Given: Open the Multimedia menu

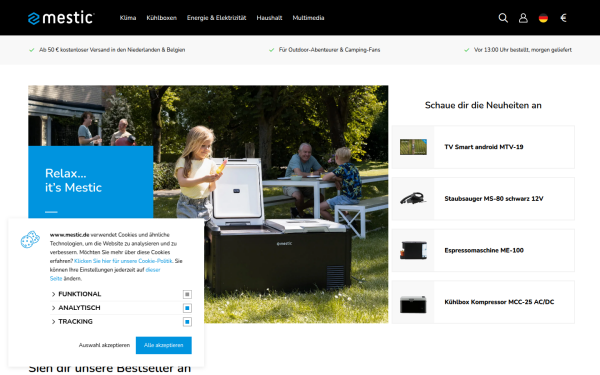Looking at the screenshot, I should click(308, 18).
